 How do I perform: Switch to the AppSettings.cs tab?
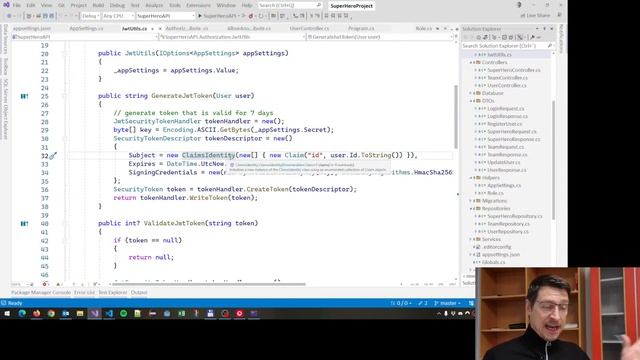tap(86, 29)
